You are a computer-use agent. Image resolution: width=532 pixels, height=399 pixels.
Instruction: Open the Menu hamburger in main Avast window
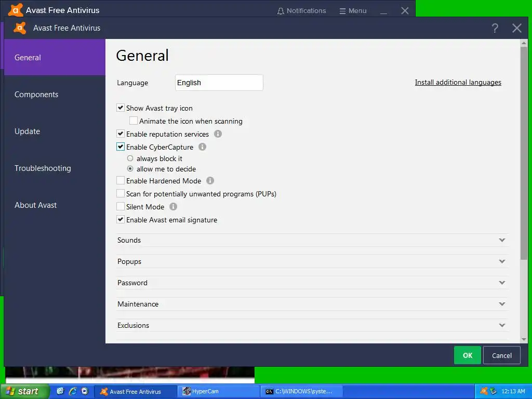point(353,11)
